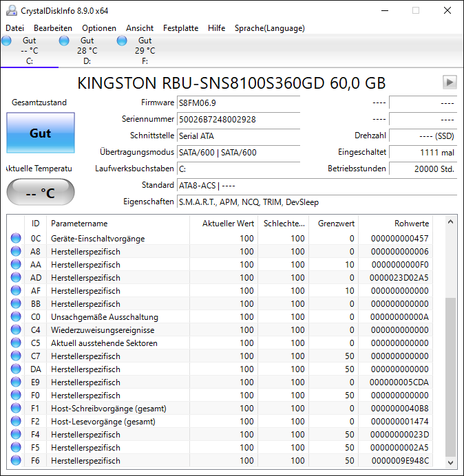Click status orb of attribute row DA

[16, 369]
